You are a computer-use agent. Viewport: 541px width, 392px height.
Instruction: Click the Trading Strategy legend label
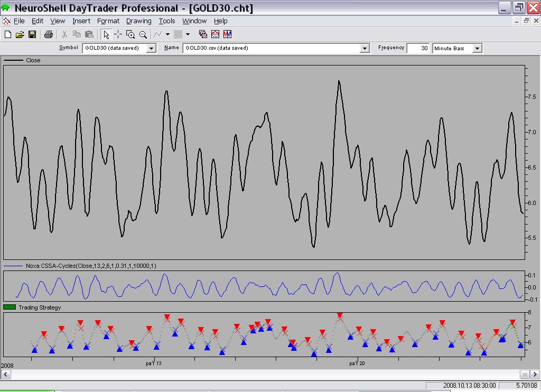point(40,307)
